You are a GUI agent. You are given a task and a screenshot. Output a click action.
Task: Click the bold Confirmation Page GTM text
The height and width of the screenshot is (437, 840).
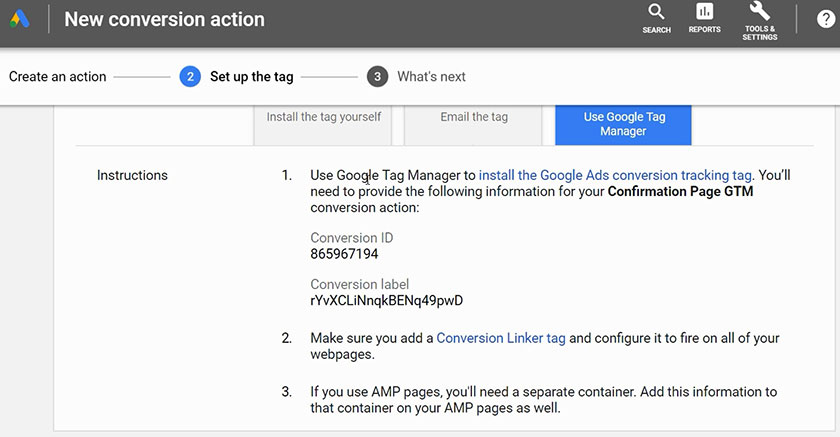(x=680, y=192)
